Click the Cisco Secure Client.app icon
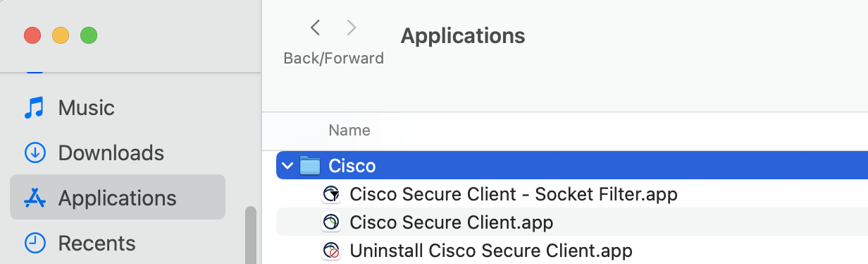This screenshot has height=264, width=868. pos(331,222)
